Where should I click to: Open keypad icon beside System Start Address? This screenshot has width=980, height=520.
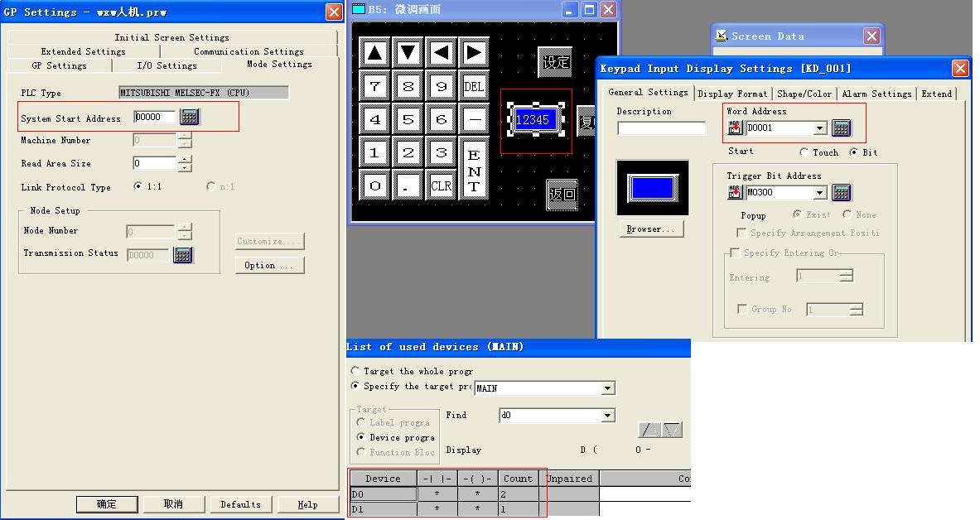(190, 118)
